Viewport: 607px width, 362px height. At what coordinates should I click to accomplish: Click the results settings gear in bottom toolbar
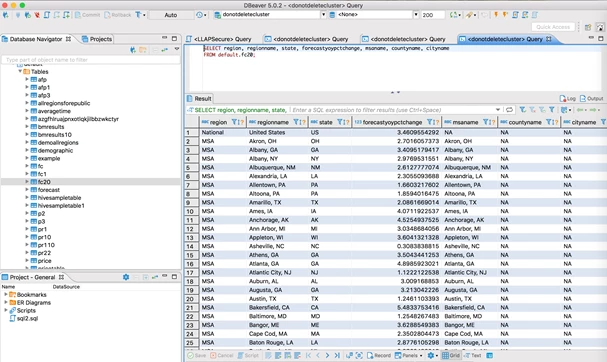click(430, 355)
